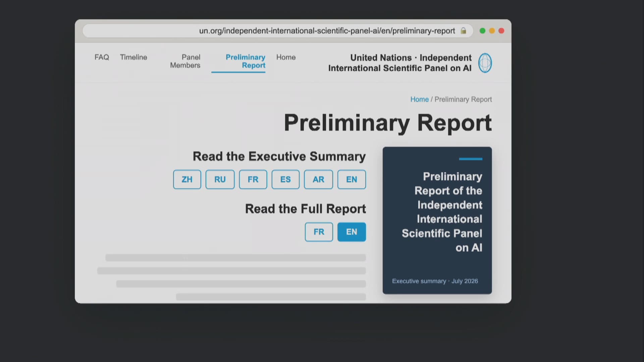Open the FAQ navigation item
Screen dimensions: 644x362
click(x=102, y=57)
